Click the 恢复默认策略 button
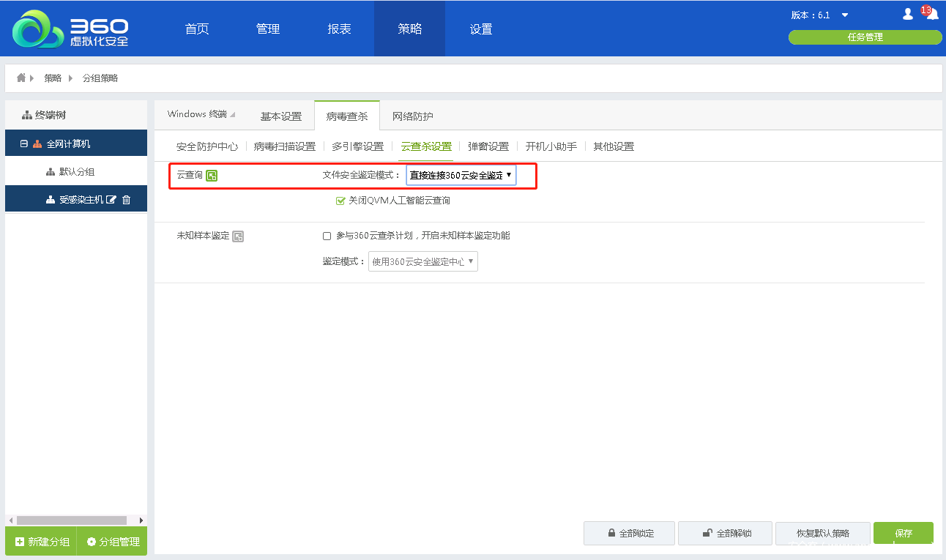 822,533
